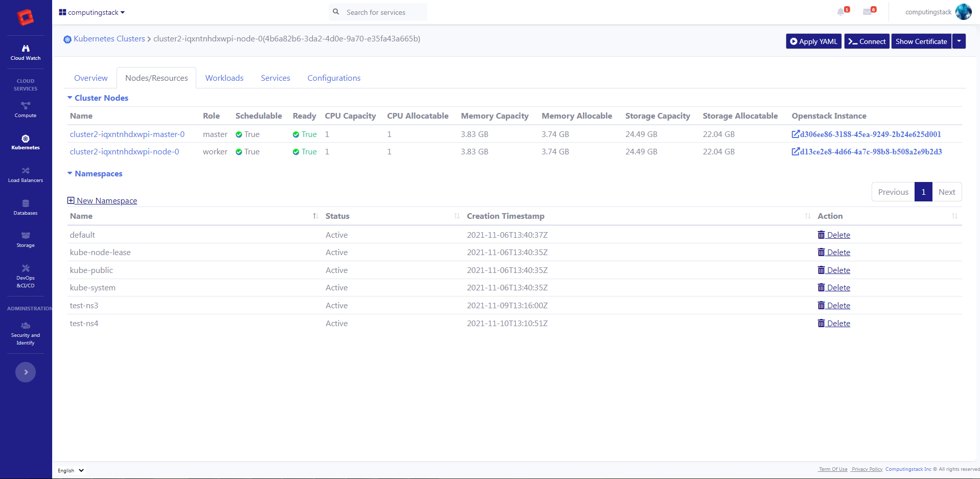Click Next pagination button
The image size is (980, 479).
pos(947,192)
